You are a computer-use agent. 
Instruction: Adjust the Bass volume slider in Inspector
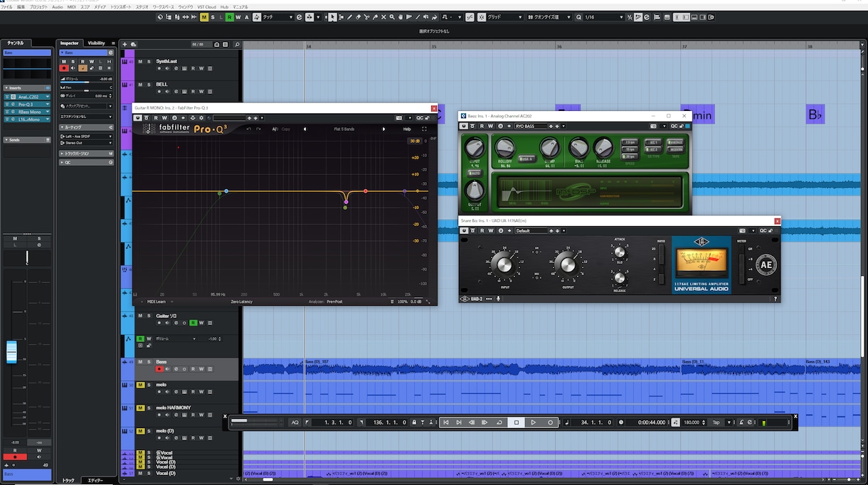[x=86, y=82]
